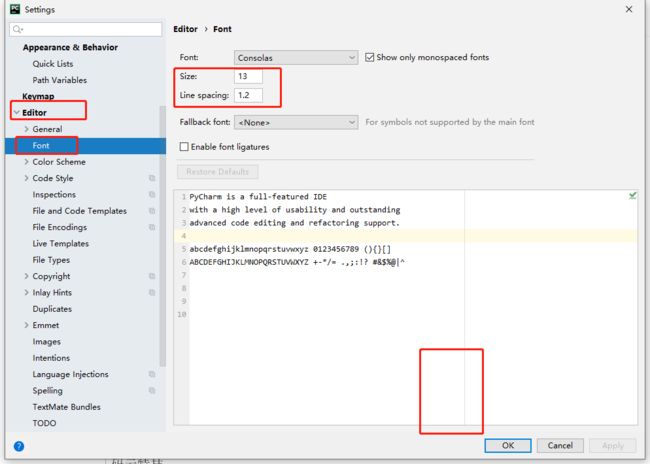
Task: Select Appearance & Behavior category
Action: [70, 47]
